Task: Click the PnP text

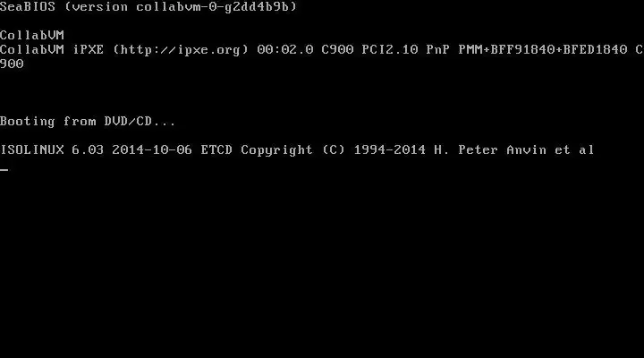Action: point(437,50)
